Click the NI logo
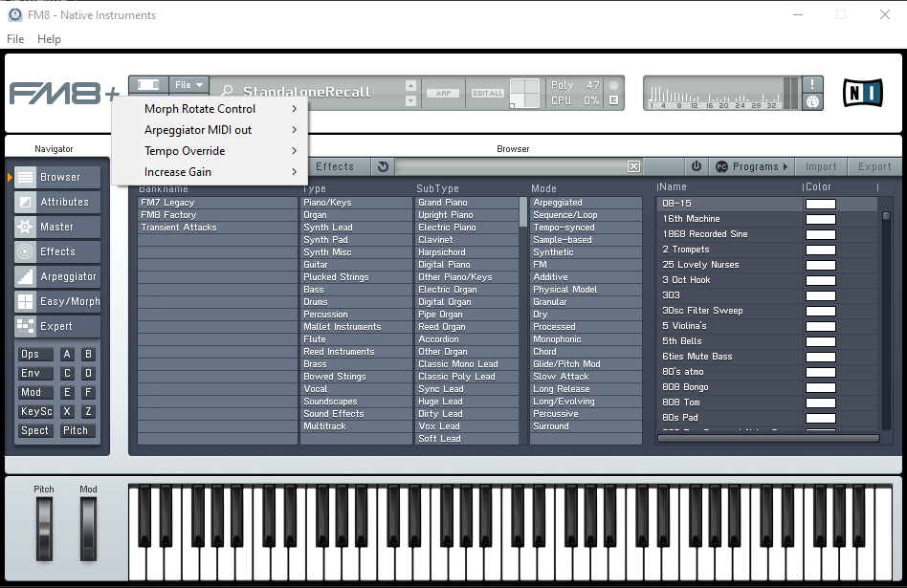This screenshot has width=907, height=588. point(862,93)
